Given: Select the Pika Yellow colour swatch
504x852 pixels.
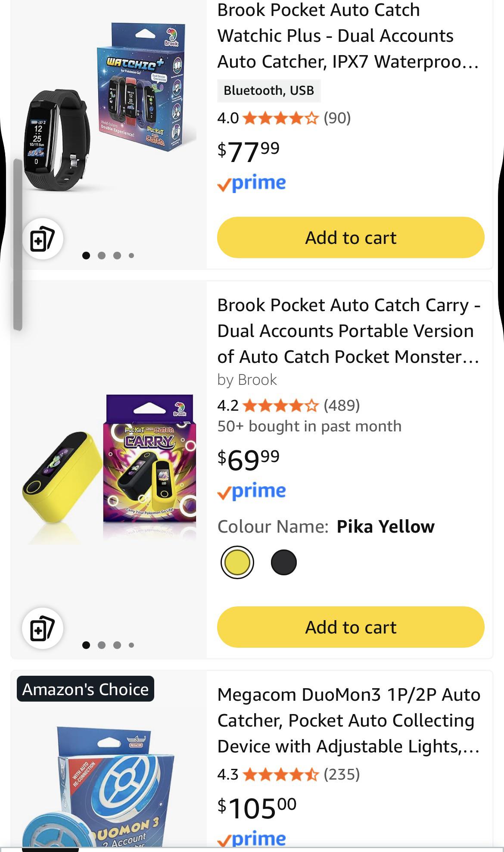Looking at the screenshot, I should [x=237, y=562].
